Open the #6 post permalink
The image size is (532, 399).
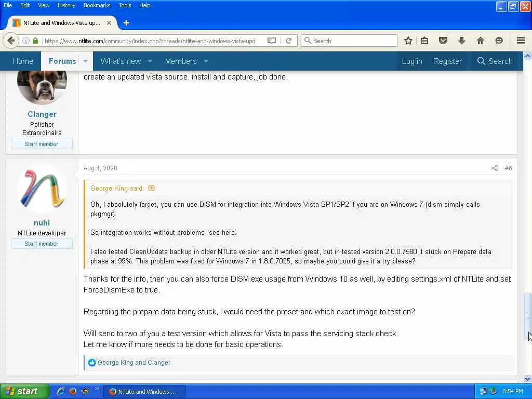click(508, 168)
